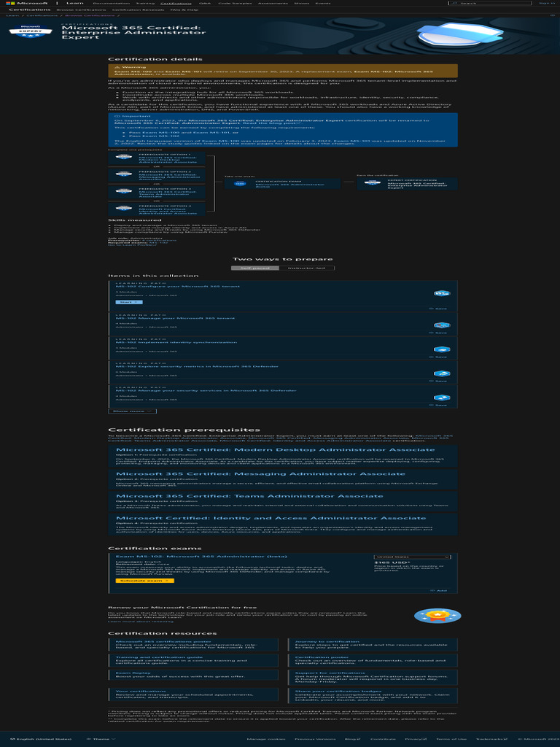The width and height of the screenshot is (560, 747).
Task: Click the Warning icon in retirement notice
Action: [117, 67]
